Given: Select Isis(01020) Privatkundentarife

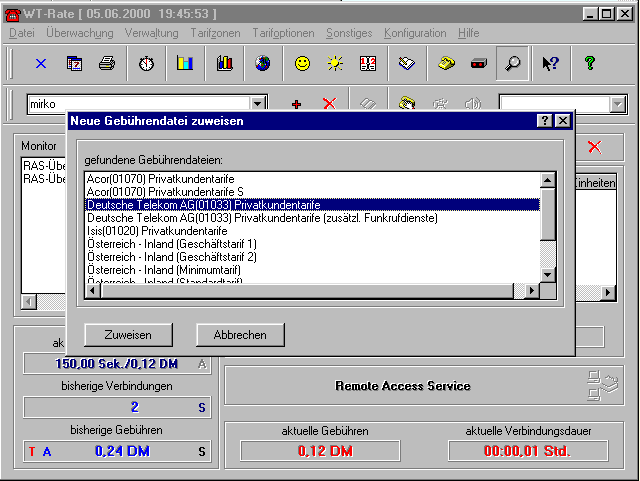Looking at the screenshot, I should pyautogui.click(x=313, y=231).
